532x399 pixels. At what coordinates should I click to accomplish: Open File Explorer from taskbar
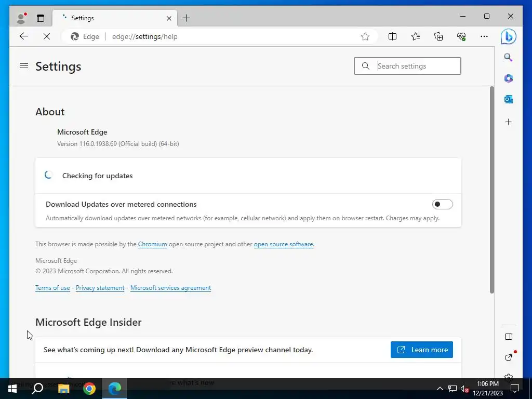tap(63, 389)
